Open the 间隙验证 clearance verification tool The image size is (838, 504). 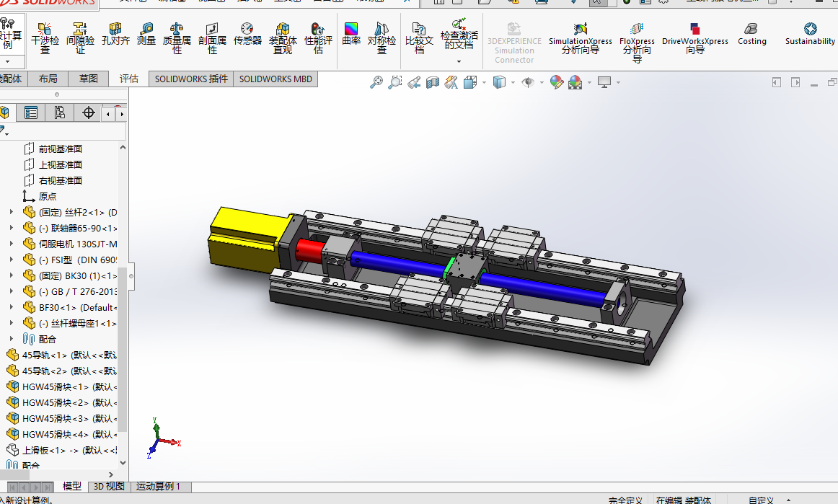point(80,37)
